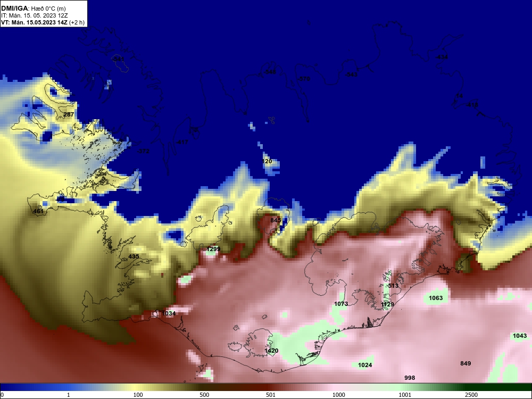
Task: Select the VT 14Z valid time line
Action: (43, 23)
